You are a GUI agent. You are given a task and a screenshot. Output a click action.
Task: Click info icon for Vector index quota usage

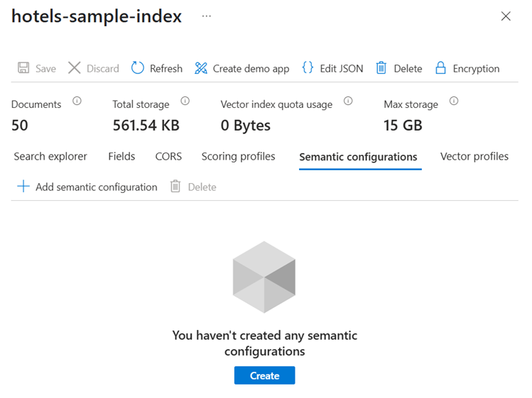348,101
